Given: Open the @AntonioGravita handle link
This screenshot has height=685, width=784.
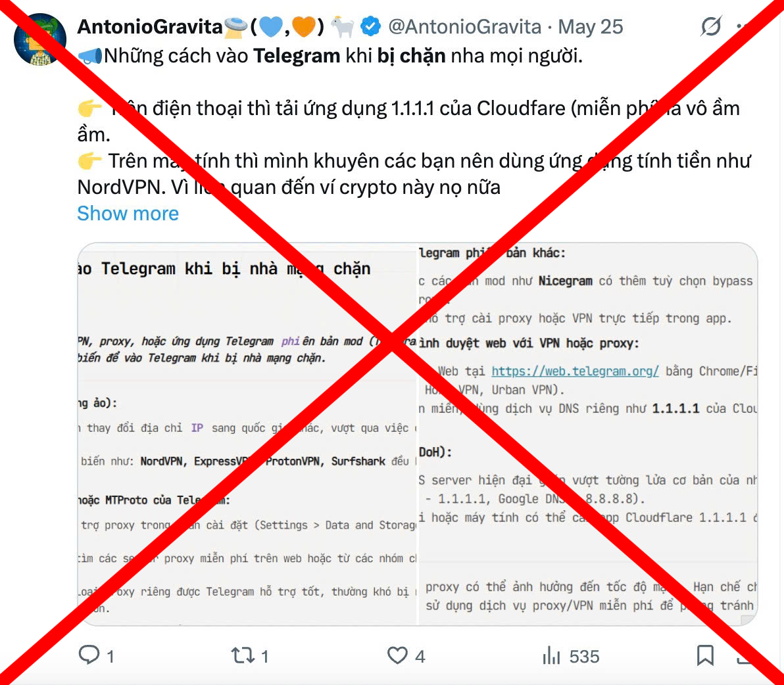Looking at the screenshot, I should 464,27.
